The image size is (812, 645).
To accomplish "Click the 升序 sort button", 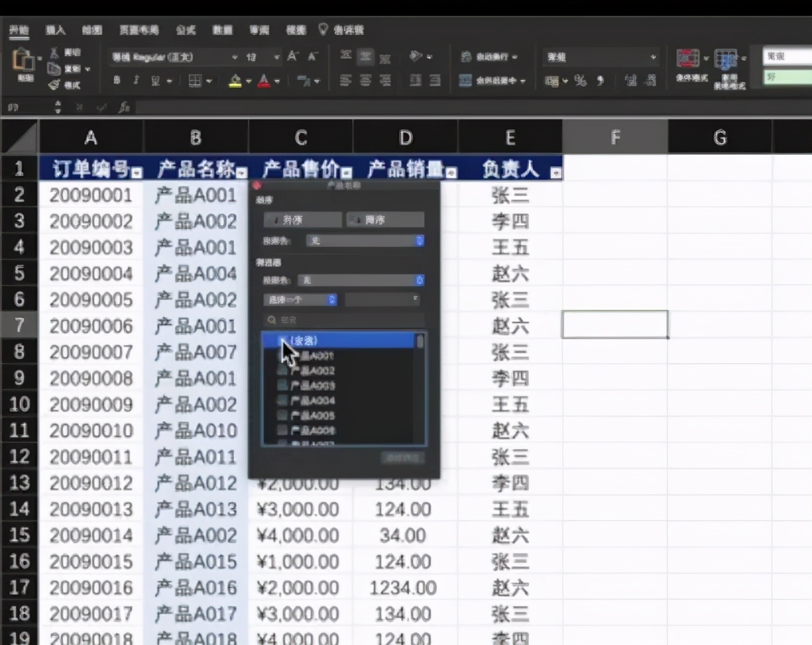I will (x=303, y=220).
